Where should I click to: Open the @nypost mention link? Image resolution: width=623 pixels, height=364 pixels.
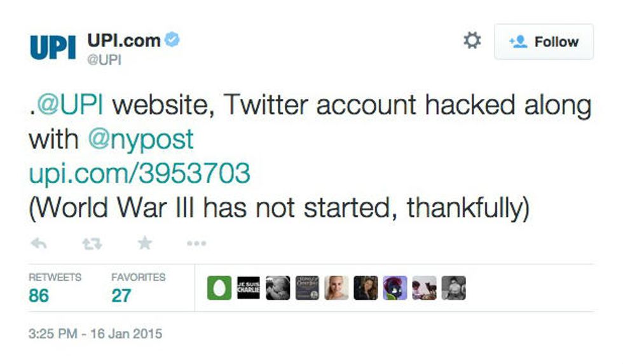tap(140, 140)
